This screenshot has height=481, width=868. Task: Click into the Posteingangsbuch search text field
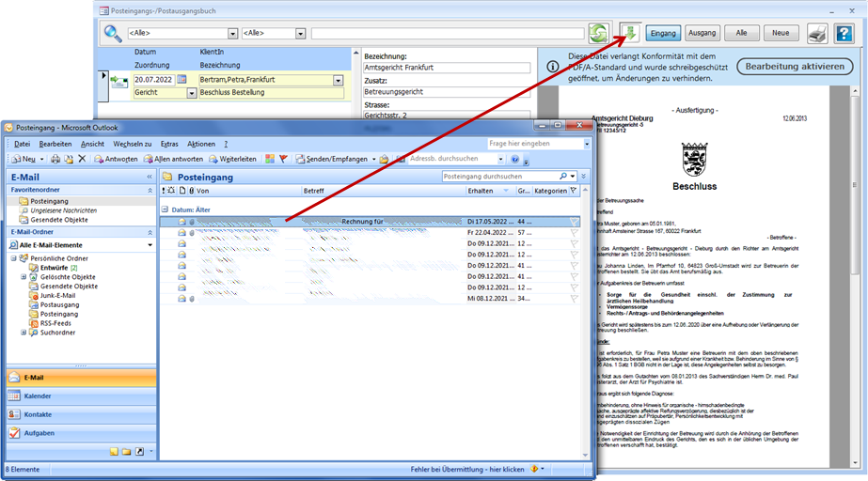point(448,34)
